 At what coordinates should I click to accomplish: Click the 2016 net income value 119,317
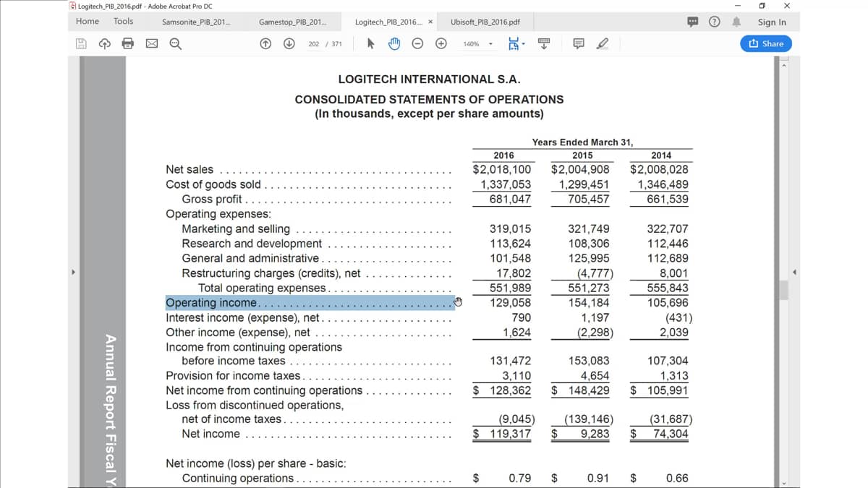[x=510, y=435]
